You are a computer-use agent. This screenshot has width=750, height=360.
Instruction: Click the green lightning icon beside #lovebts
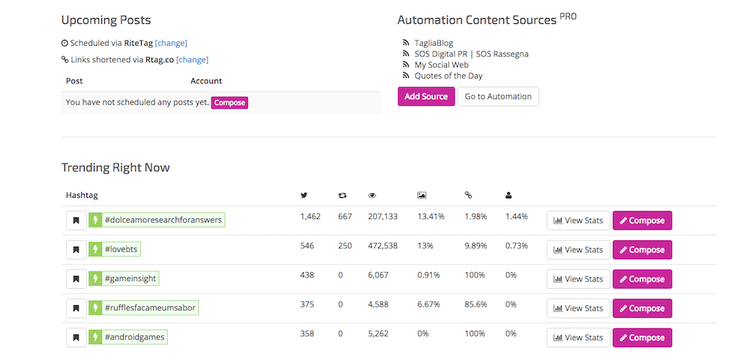pyautogui.click(x=95, y=250)
